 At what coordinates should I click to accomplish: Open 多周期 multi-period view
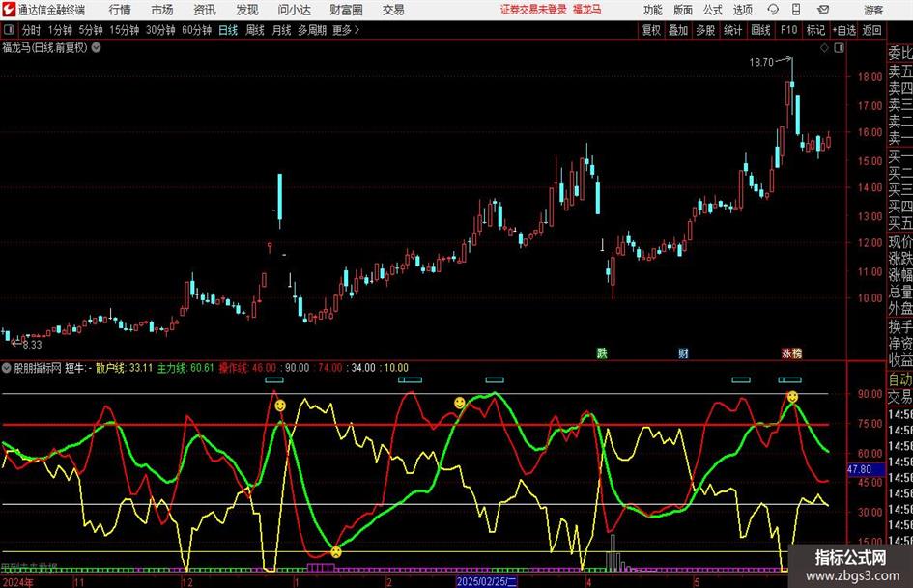[312, 30]
